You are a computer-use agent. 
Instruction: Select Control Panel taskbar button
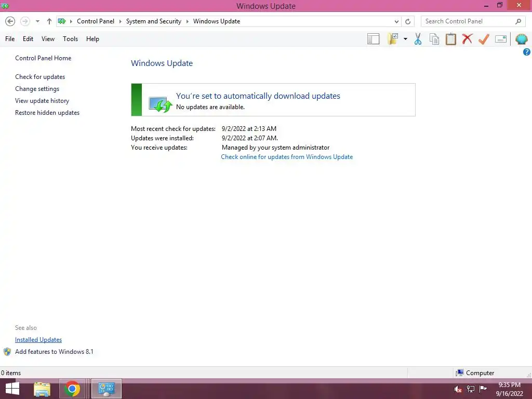[x=107, y=389]
